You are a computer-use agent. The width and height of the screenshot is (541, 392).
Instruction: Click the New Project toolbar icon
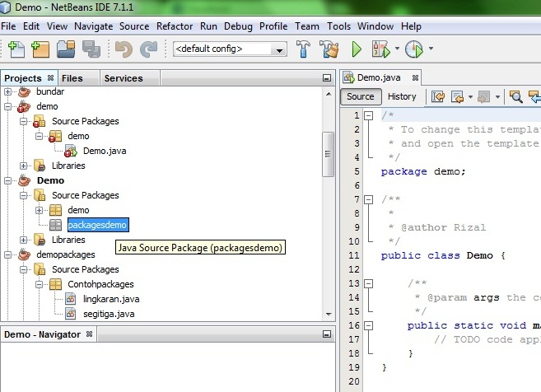[40, 49]
